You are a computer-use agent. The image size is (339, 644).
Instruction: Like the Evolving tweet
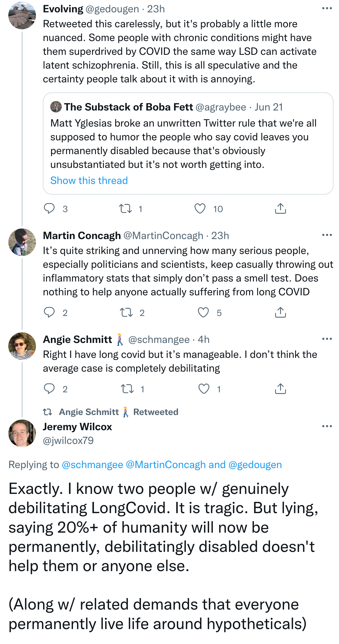200,209
